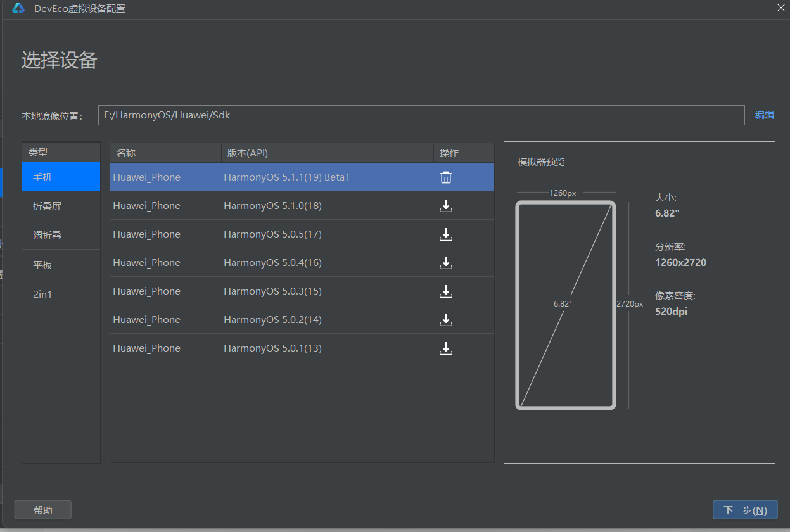790x532 pixels.
Task: Select the 手机 device type
Action: [61, 177]
